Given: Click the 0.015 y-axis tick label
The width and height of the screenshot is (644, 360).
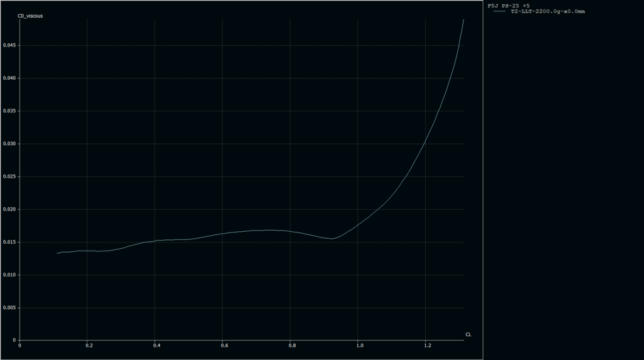Looking at the screenshot, I should (10, 242).
